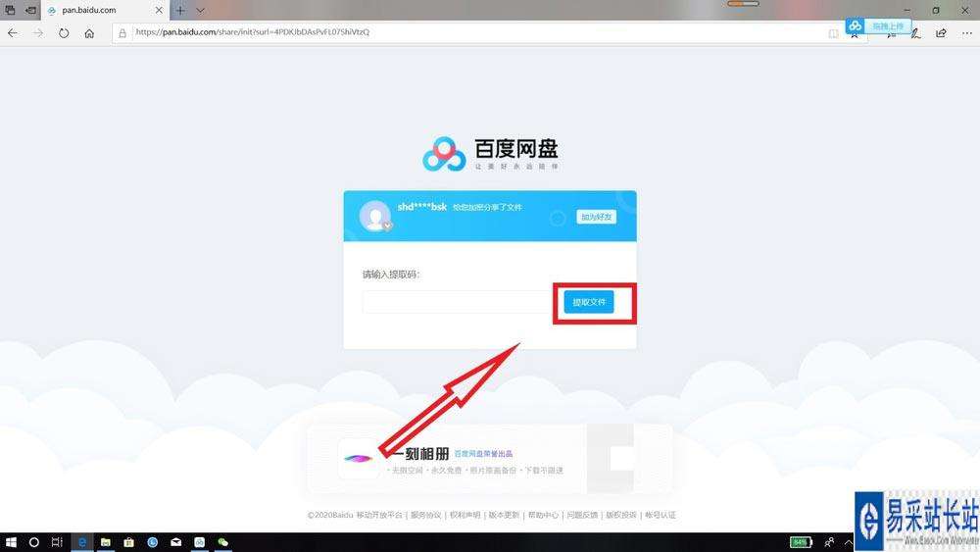
Task: Open browser settings and more menu
Action: pos(966,33)
